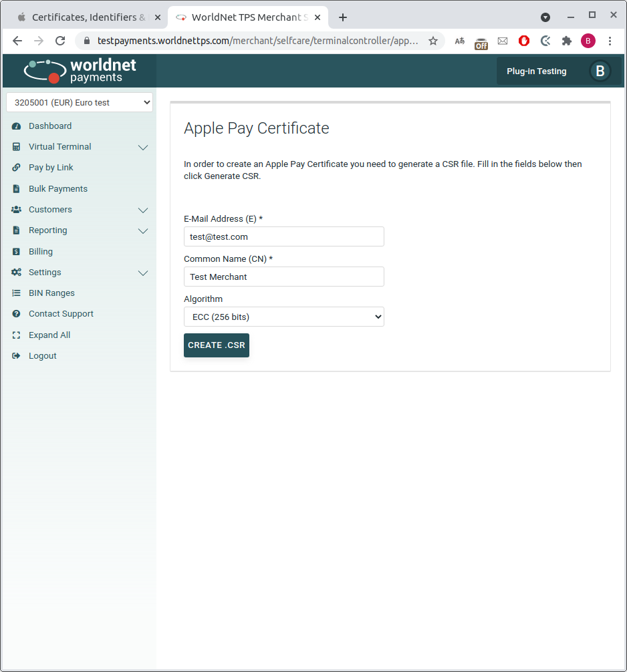Click the Contact Support question mark icon
Image resolution: width=627 pixels, height=672 pixels.
16,314
